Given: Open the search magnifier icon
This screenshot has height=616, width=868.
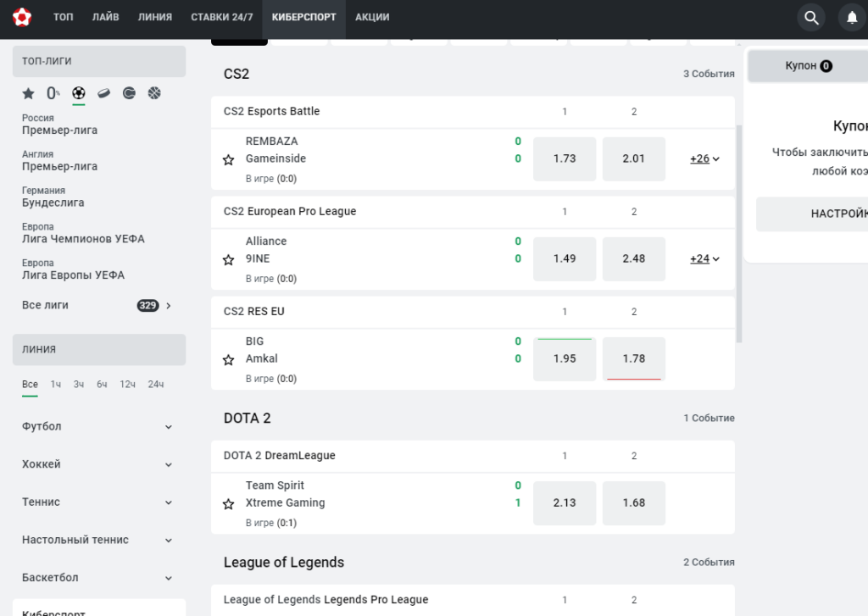Looking at the screenshot, I should (x=811, y=18).
